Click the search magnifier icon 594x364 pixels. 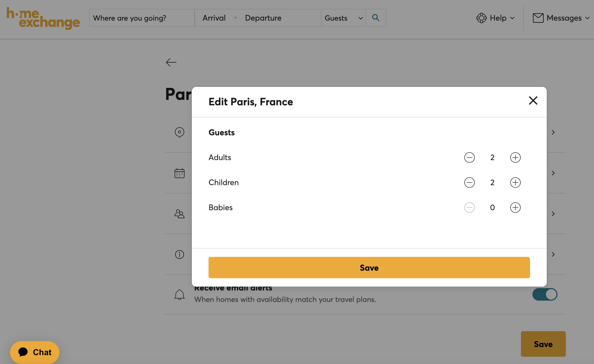click(x=376, y=18)
